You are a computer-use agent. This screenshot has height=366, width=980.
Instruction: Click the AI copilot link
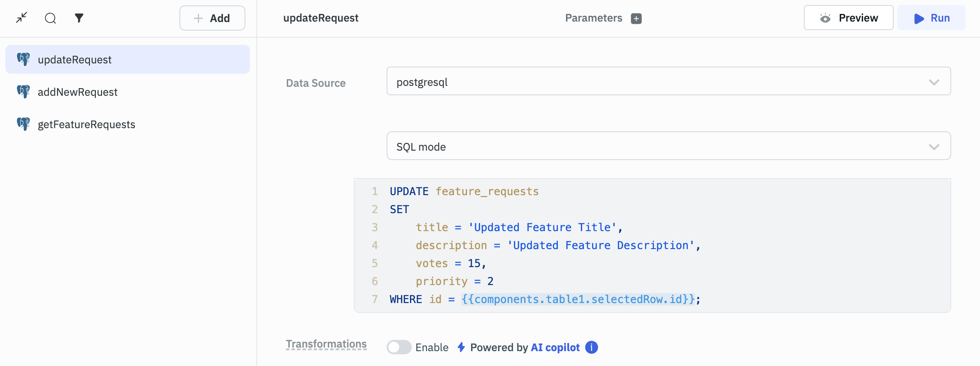(x=555, y=348)
